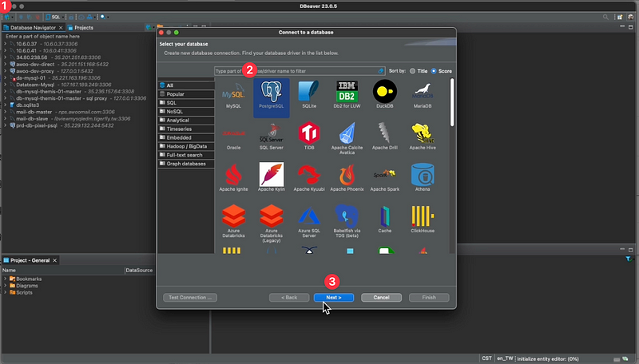Expand the Scripts folder in Project panel
The image size is (639, 364).
click(x=6, y=292)
